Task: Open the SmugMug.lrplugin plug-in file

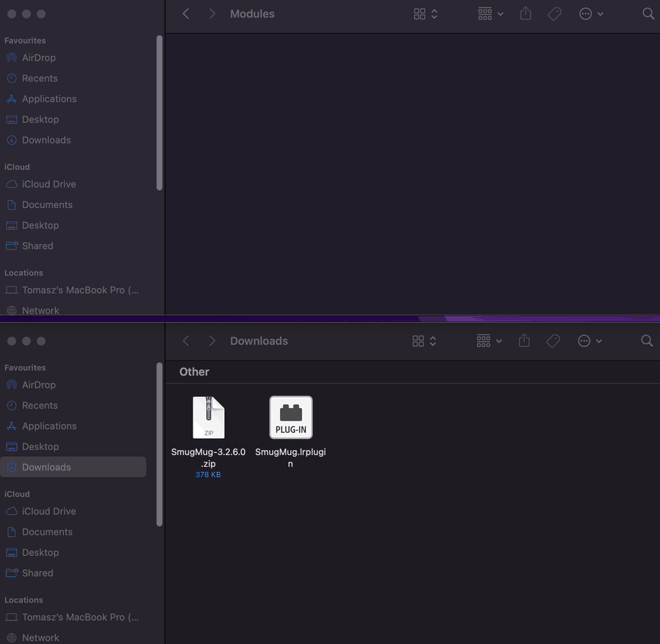Action: pos(290,417)
